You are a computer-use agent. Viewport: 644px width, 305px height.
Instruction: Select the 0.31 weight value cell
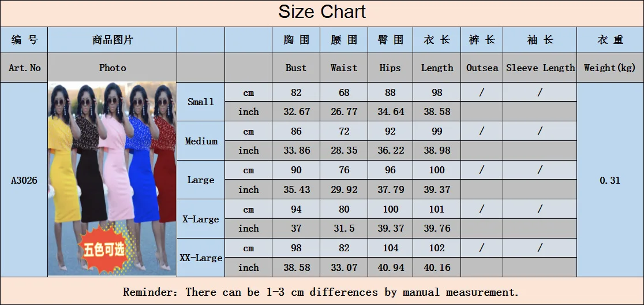610,180
